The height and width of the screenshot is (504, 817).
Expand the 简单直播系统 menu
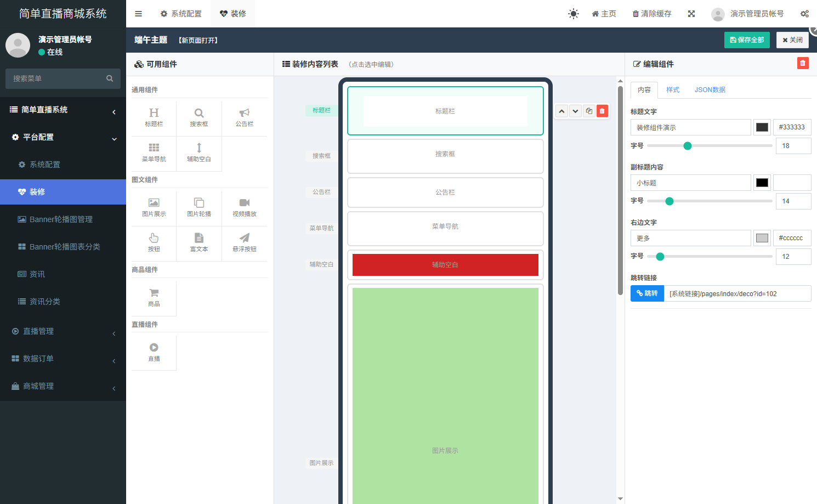pyautogui.click(x=63, y=110)
